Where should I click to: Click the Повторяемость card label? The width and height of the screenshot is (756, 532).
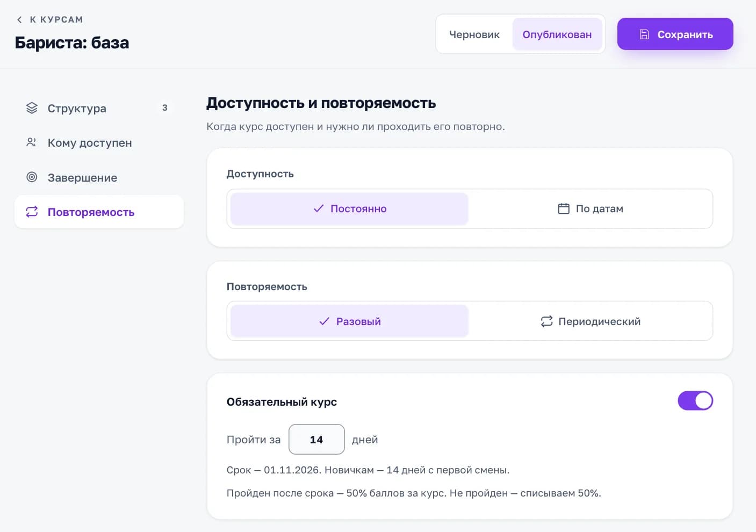[267, 287]
